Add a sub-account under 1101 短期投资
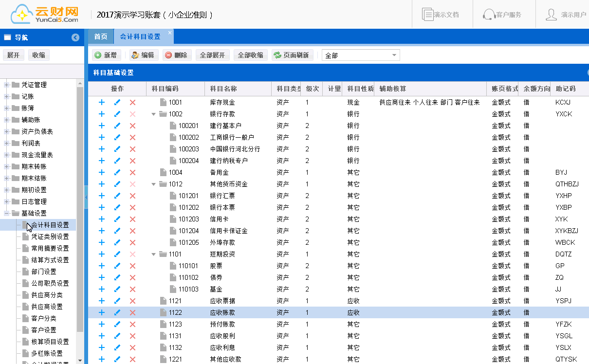 (102, 254)
